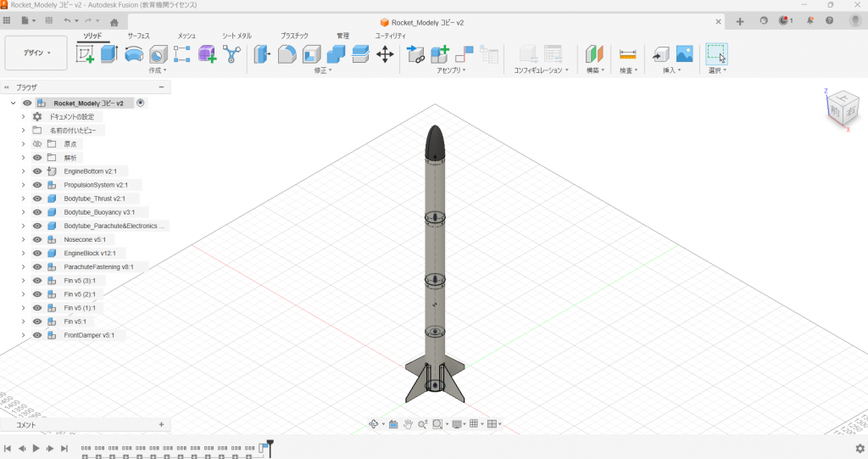Select the Revolve tool icon
This screenshot has height=459, width=868.
click(134, 54)
